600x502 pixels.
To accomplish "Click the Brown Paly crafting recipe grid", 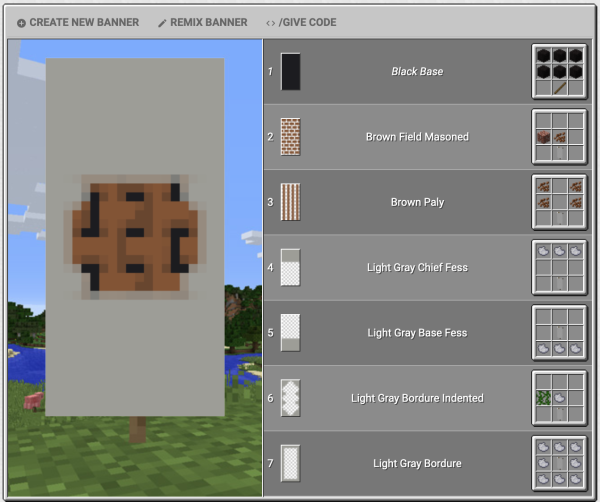I will point(556,202).
